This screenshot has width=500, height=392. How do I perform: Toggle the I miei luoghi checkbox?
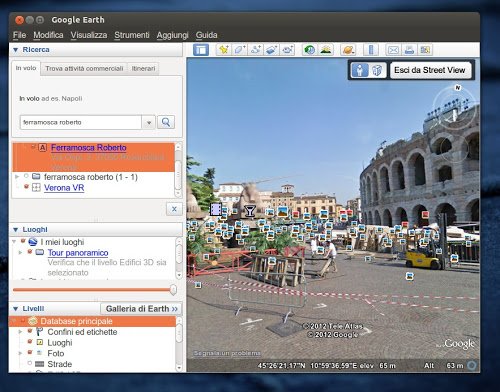point(23,241)
